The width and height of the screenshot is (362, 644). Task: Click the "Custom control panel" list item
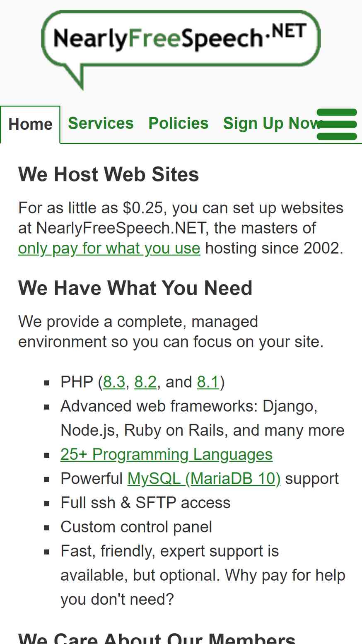136,527
